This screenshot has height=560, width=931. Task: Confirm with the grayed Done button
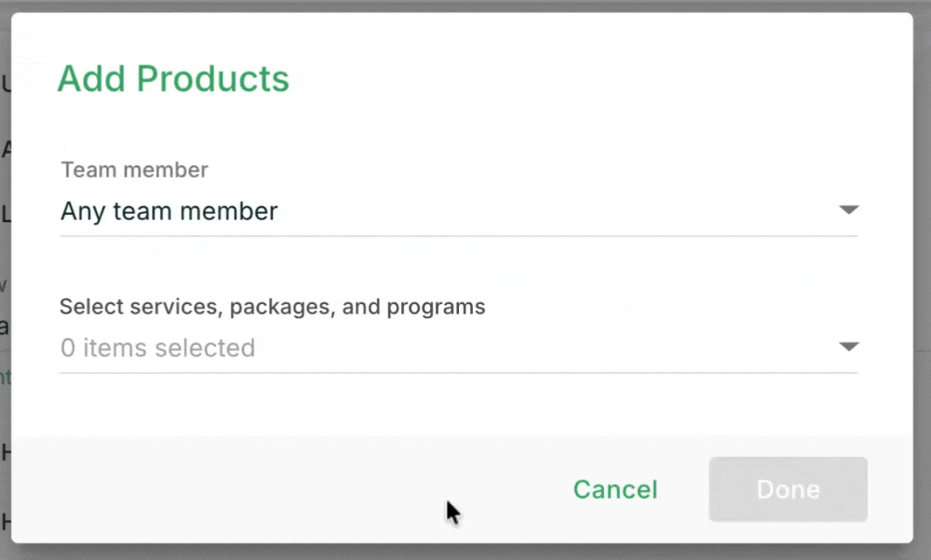coord(788,489)
